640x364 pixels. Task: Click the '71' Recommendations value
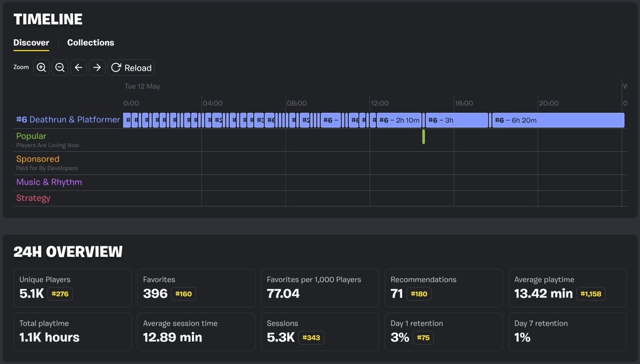pos(396,294)
